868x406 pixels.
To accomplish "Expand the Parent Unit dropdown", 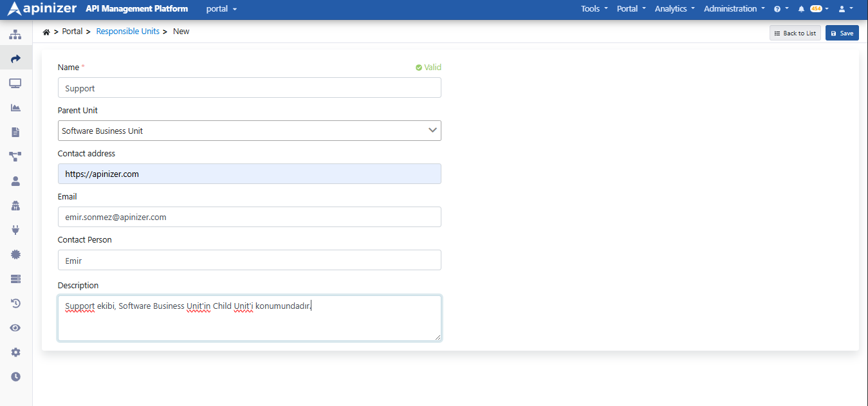I will [250, 131].
